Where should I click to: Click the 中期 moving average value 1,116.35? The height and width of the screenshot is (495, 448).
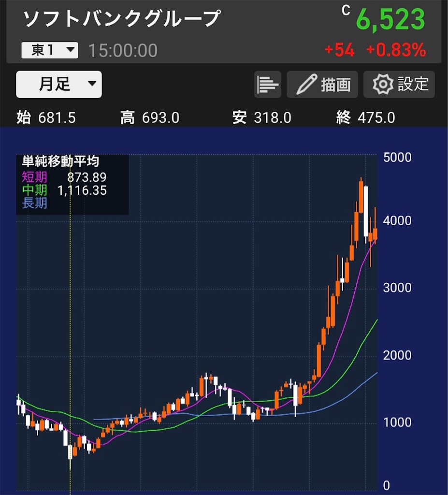click(x=82, y=190)
